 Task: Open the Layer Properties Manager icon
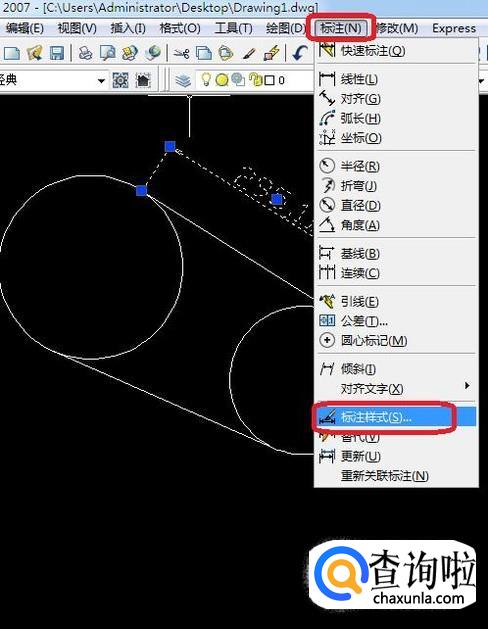tap(183, 81)
